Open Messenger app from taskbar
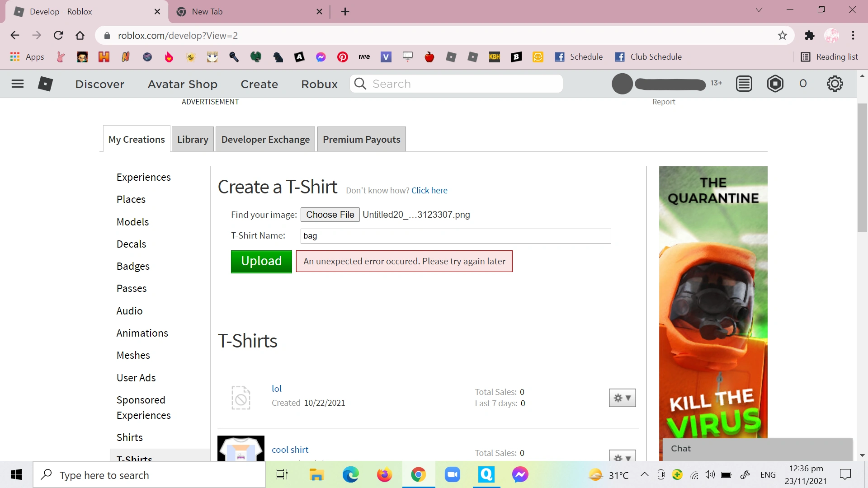 (x=520, y=474)
